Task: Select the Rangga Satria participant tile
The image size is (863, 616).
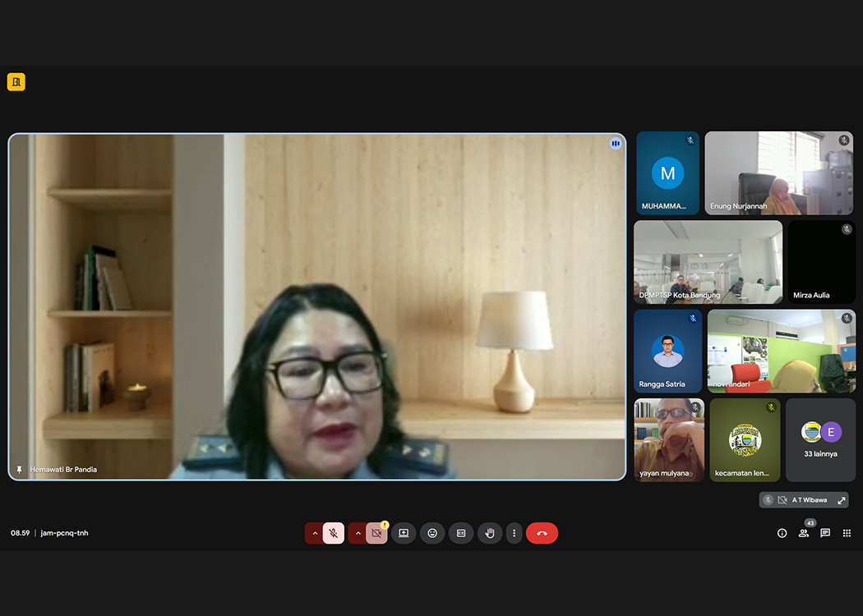Action: 667,351
